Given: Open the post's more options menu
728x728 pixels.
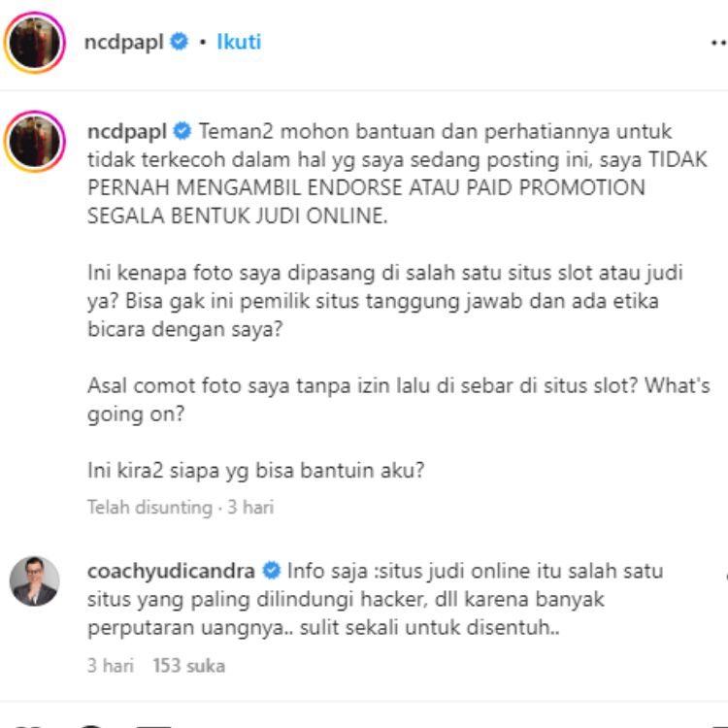Looking at the screenshot, I should [x=719, y=43].
